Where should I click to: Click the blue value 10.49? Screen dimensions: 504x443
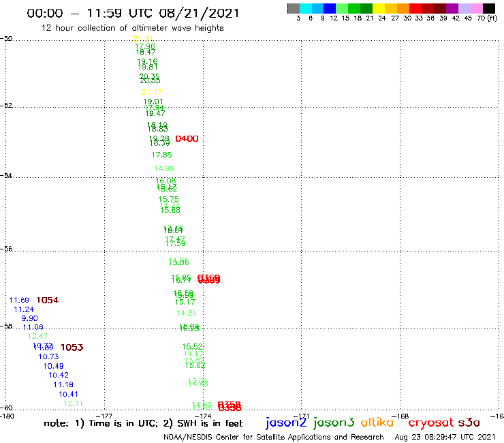[53, 367]
